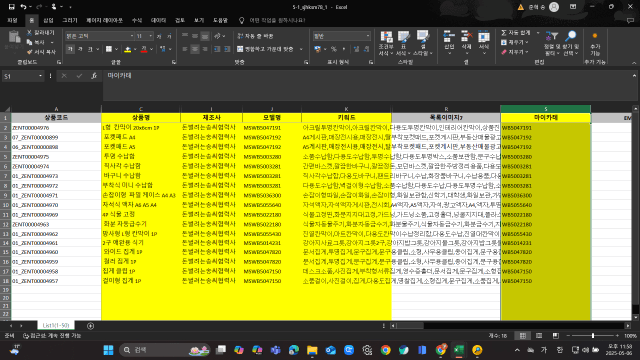
Task: Decrease indent icon
Action: coord(217,49)
